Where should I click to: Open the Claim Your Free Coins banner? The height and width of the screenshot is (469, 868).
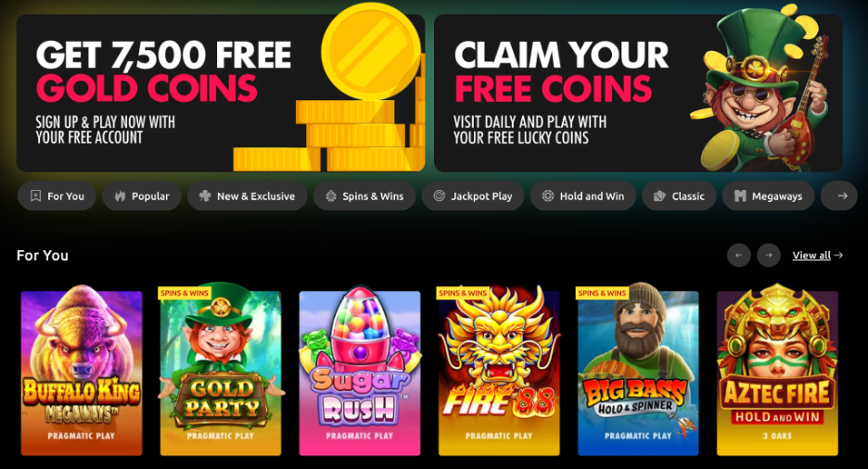pos(638,93)
